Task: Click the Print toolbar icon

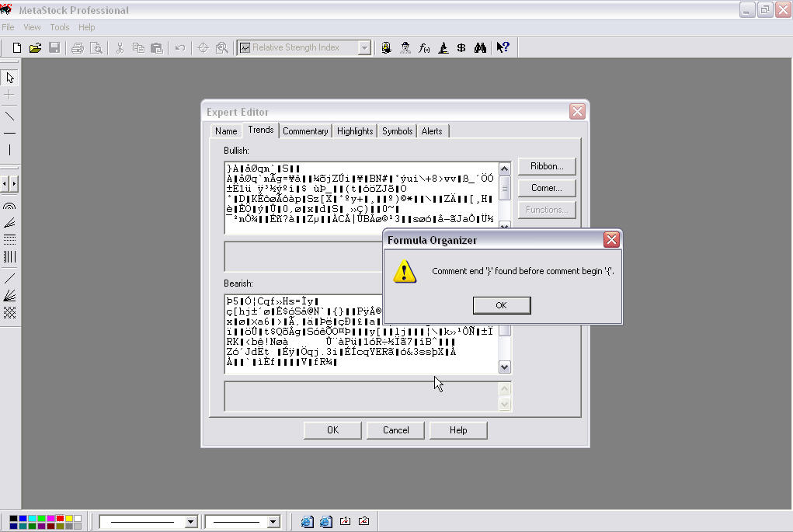Action: coord(78,47)
